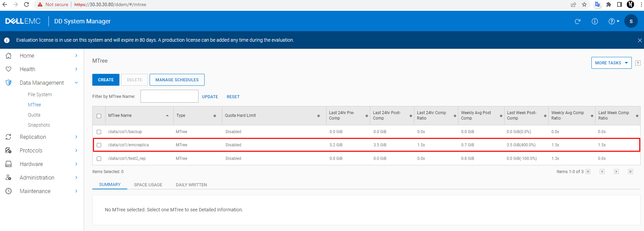Go to next page of MTree list

(x=616, y=172)
